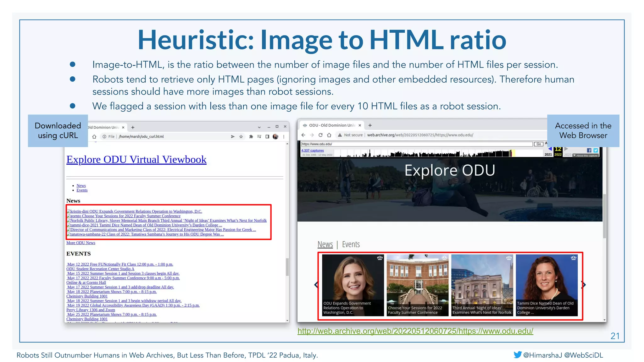Viewport: 644px width, 362px height.
Task: Reload the web.archive.org page
Action: (320, 135)
